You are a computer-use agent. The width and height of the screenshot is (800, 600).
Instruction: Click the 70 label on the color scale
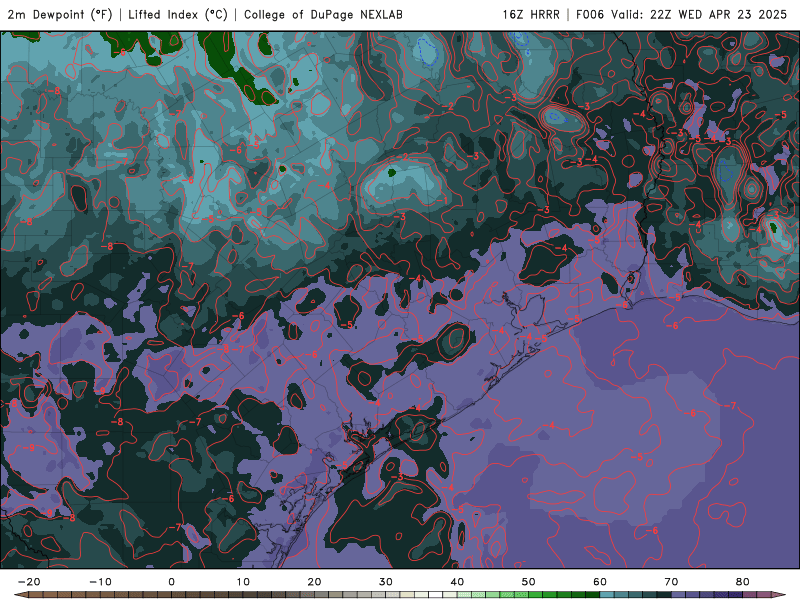(671, 582)
